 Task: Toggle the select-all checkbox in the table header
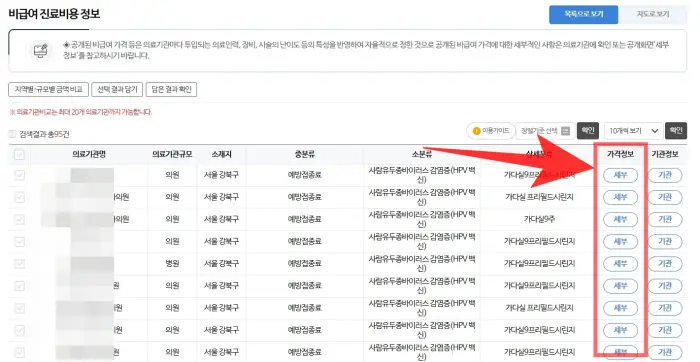19,154
